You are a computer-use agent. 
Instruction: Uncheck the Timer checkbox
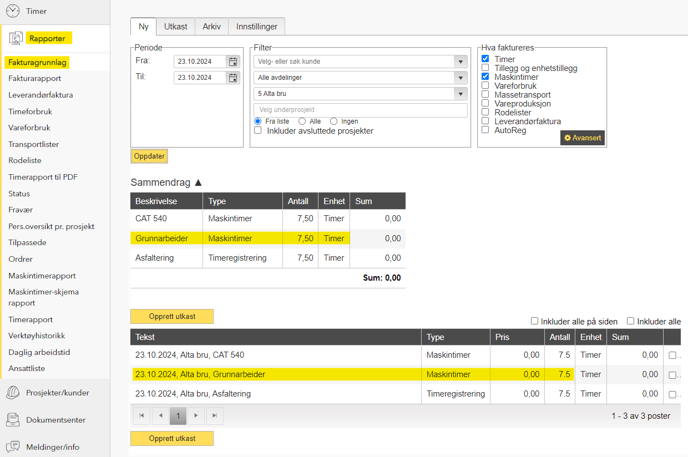pos(485,59)
